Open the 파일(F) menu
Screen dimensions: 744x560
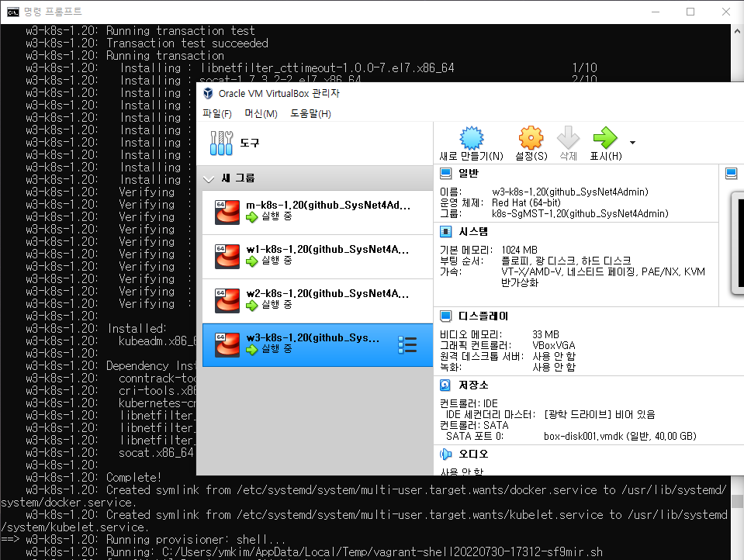click(x=217, y=114)
